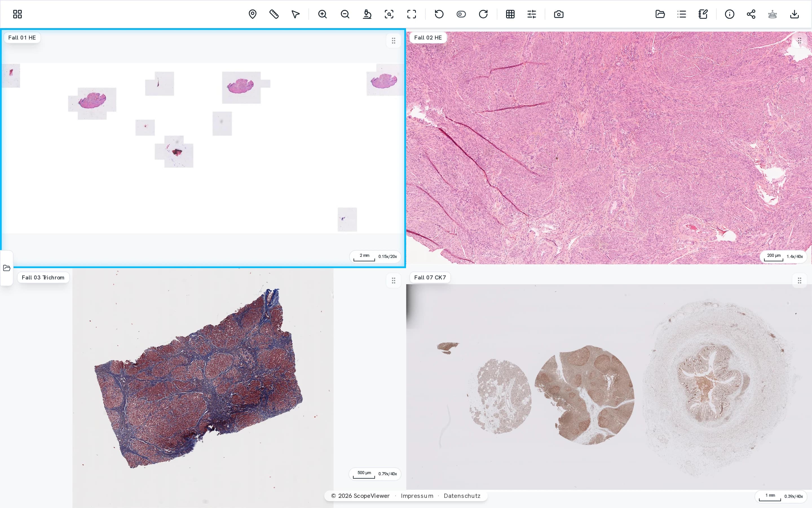Viewport: 812px width, 508px height.
Task: Open the Fall 07 CK7 panel handle menu
Action: point(800,281)
